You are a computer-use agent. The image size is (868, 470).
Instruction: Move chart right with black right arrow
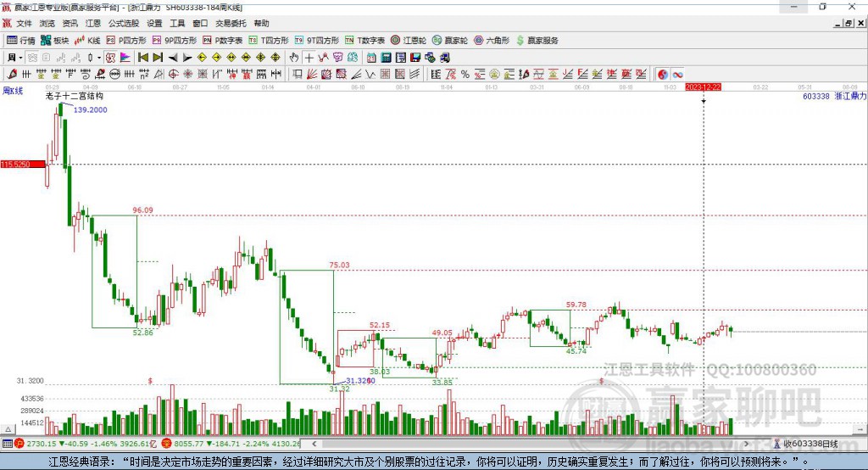187,58
